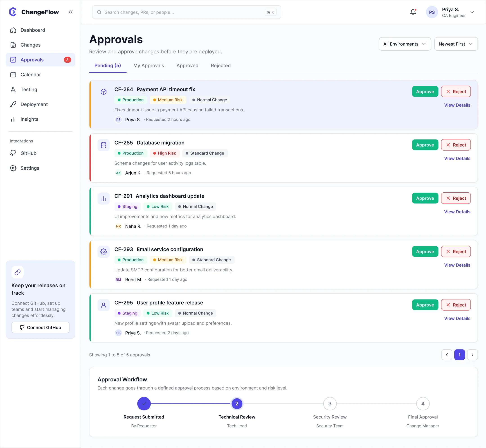Reject CF-293 Email service configuration
Image resolution: width=486 pixels, height=448 pixels.
[x=456, y=252]
